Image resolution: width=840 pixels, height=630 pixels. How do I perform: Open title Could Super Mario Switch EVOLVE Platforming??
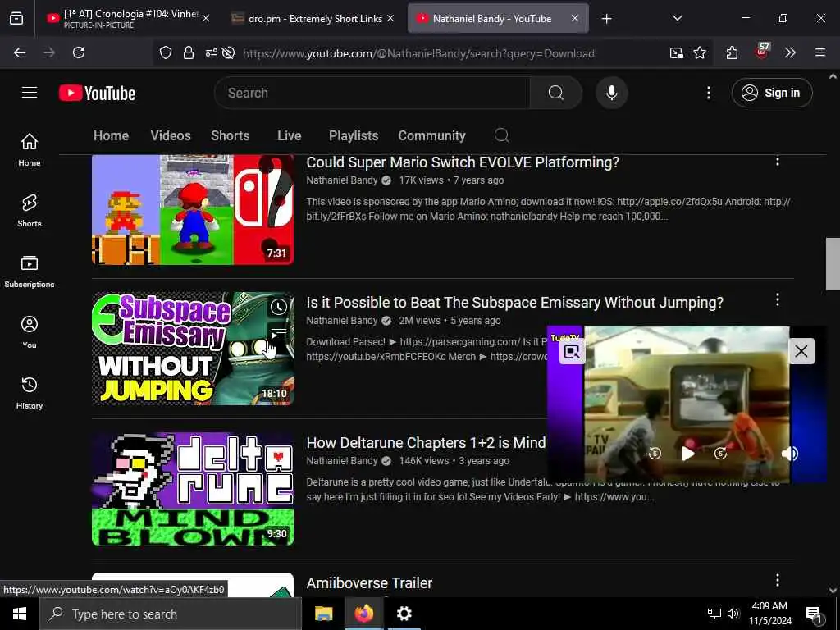coord(463,162)
